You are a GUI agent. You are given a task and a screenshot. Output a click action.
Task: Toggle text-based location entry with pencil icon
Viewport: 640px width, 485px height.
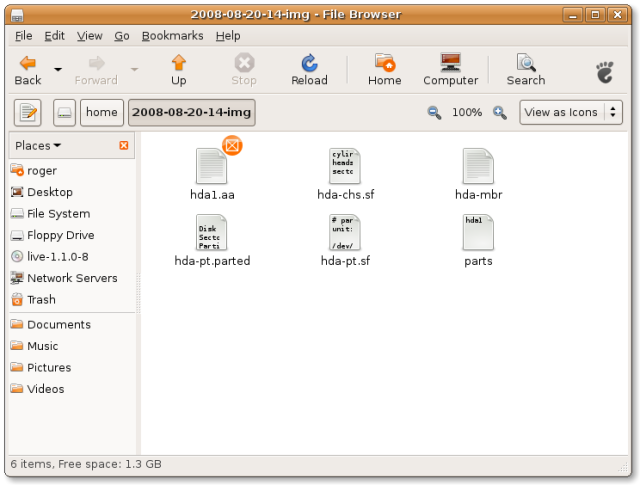pyautogui.click(x=28, y=112)
